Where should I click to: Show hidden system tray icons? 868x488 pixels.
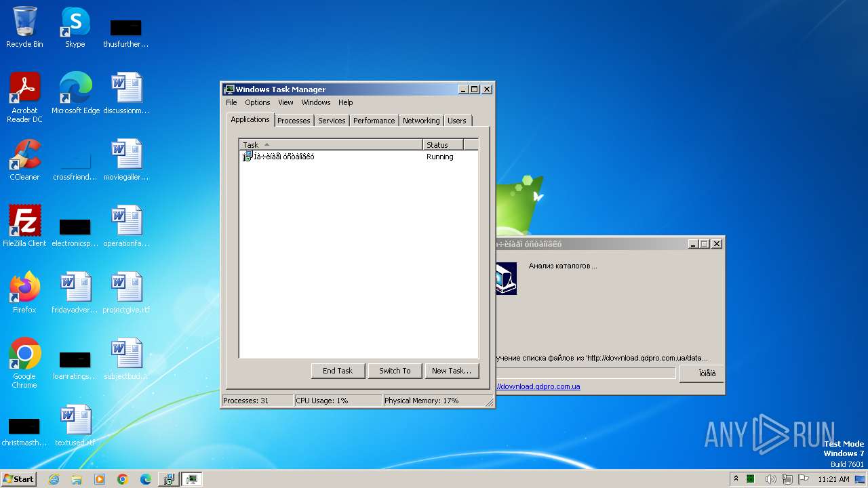click(736, 479)
